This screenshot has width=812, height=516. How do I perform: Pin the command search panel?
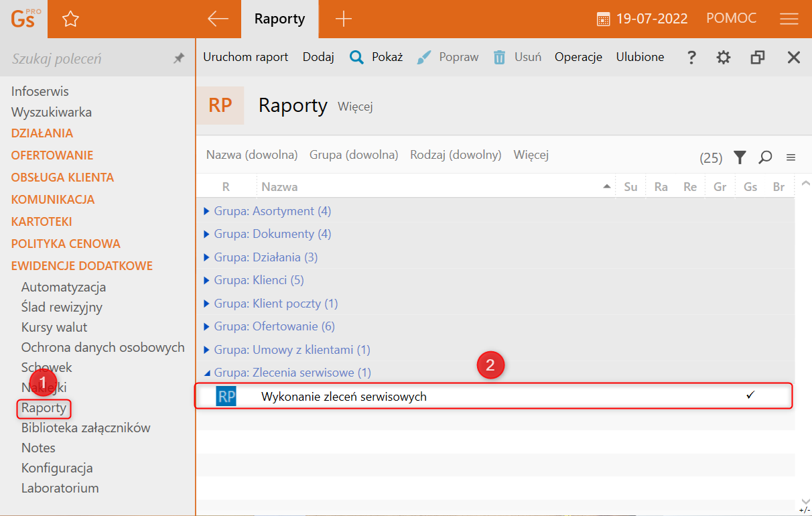click(178, 59)
